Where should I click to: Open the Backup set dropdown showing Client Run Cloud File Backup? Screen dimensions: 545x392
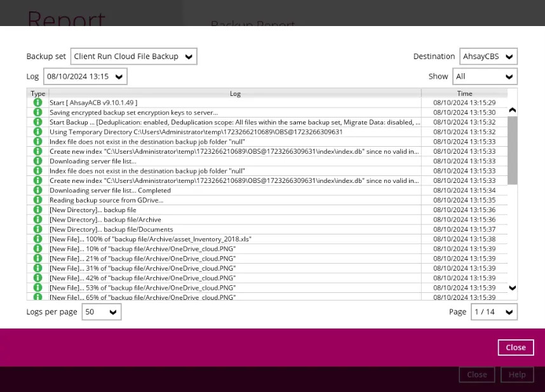coord(133,56)
